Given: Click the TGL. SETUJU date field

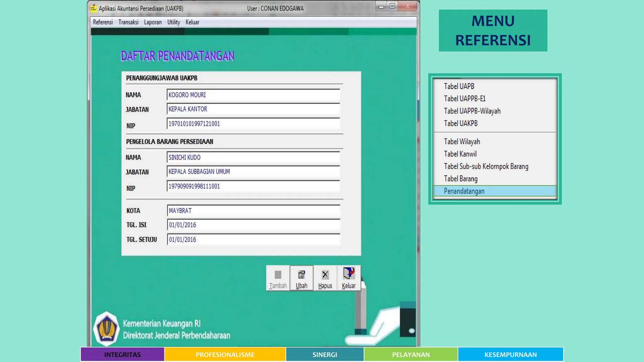Looking at the screenshot, I should (x=253, y=240).
